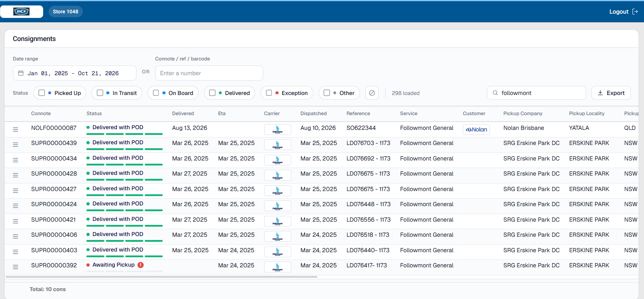Open the date range picker
Viewport: 644px width, 299px height.
[x=75, y=73]
